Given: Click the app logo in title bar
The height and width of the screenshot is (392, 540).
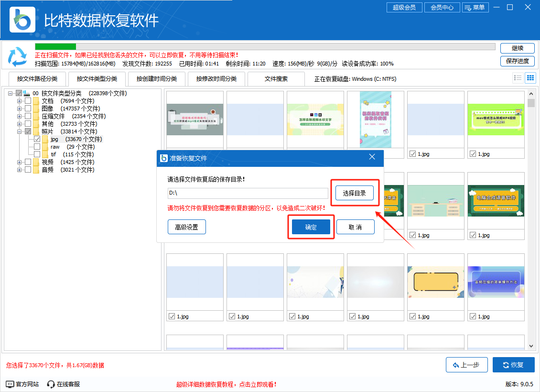Looking at the screenshot, I should [22, 19].
